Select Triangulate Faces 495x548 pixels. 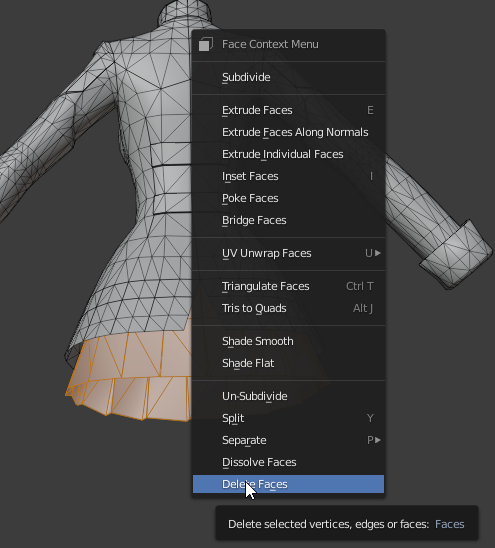pyautogui.click(x=288, y=287)
